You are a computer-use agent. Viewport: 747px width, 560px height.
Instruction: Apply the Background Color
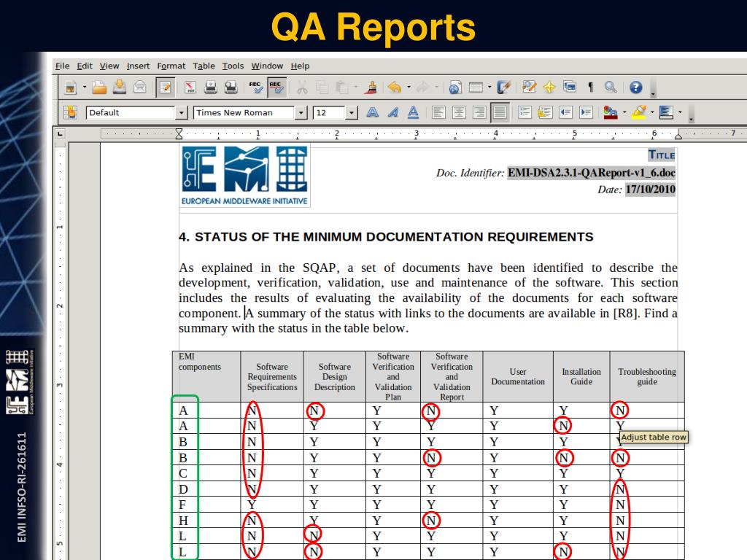pos(666,113)
